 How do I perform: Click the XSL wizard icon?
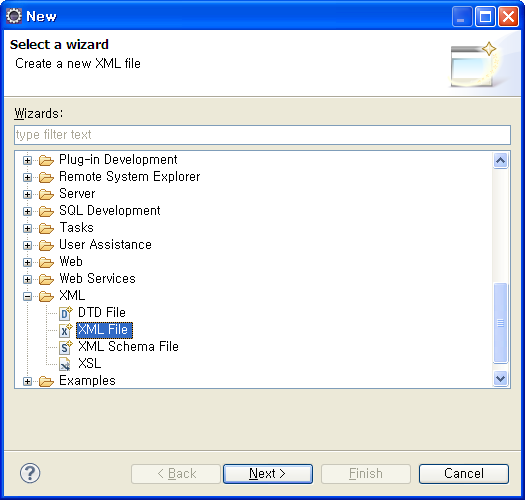pyautogui.click(x=65, y=364)
